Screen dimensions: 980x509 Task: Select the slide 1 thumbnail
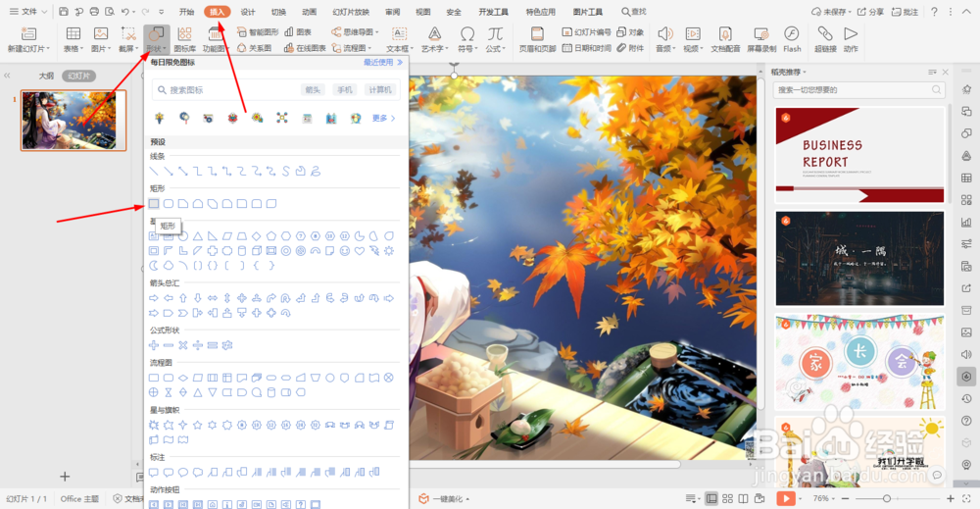73,120
